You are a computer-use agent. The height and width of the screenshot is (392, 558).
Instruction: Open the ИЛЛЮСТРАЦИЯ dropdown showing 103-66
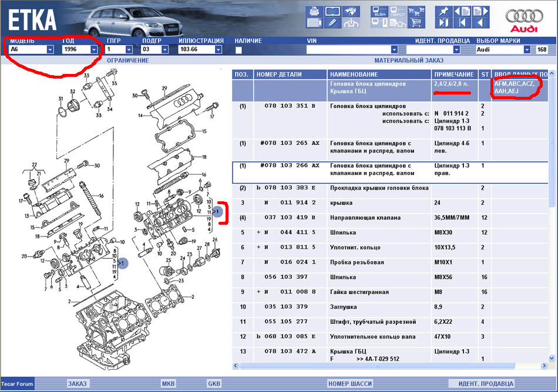click(219, 50)
